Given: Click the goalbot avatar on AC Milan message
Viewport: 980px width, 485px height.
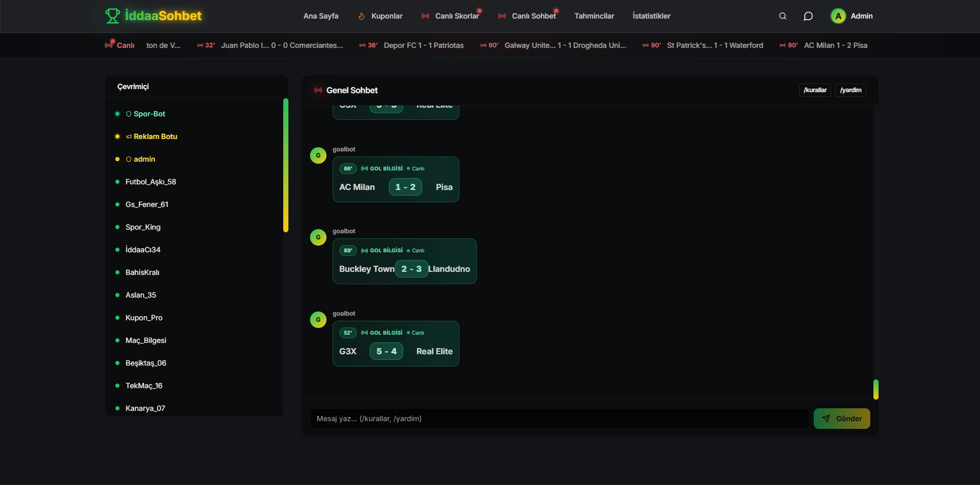Looking at the screenshot, I should [x=318, y=155].
